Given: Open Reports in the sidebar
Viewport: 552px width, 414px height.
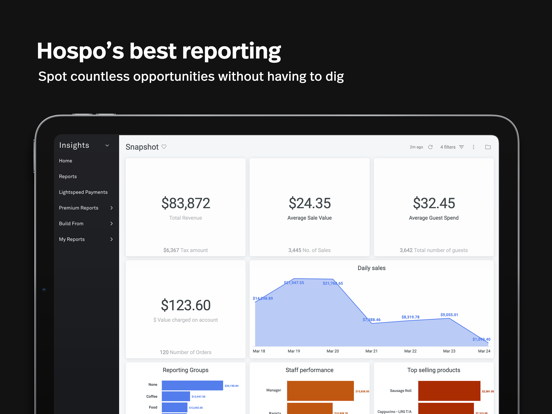Looking at the screenshot, I should [68, 176].
